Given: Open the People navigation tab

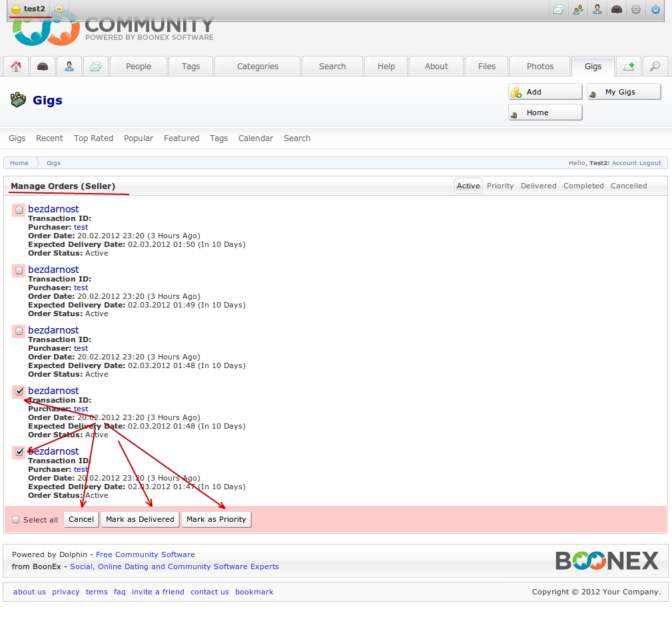Looking at the screenshot, I should [139, 67].
